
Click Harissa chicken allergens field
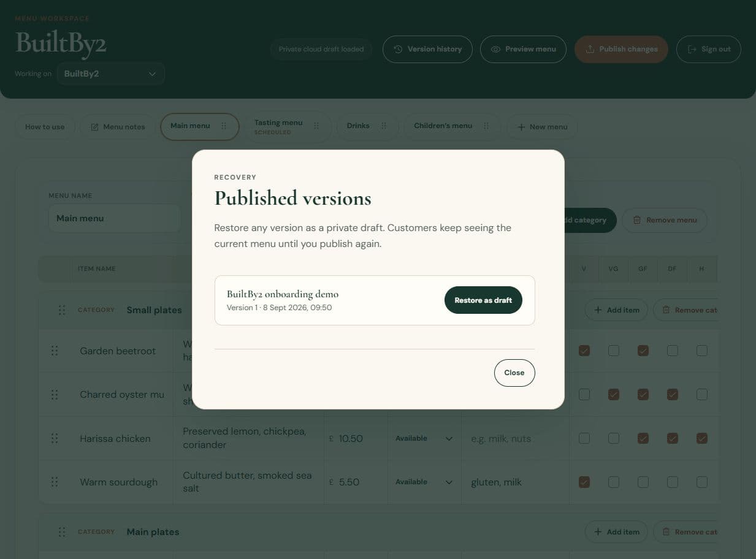pos(515,438)
